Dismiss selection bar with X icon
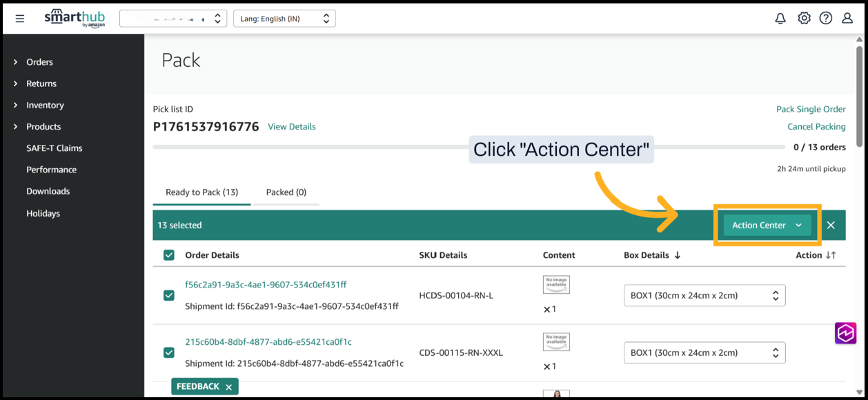 pyautogui.click(x=831, y=226)
